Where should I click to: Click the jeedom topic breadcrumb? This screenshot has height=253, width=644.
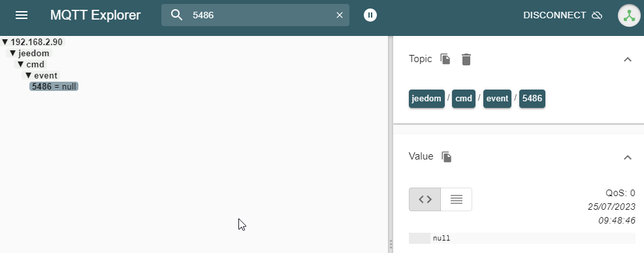[x=427, y=99]
